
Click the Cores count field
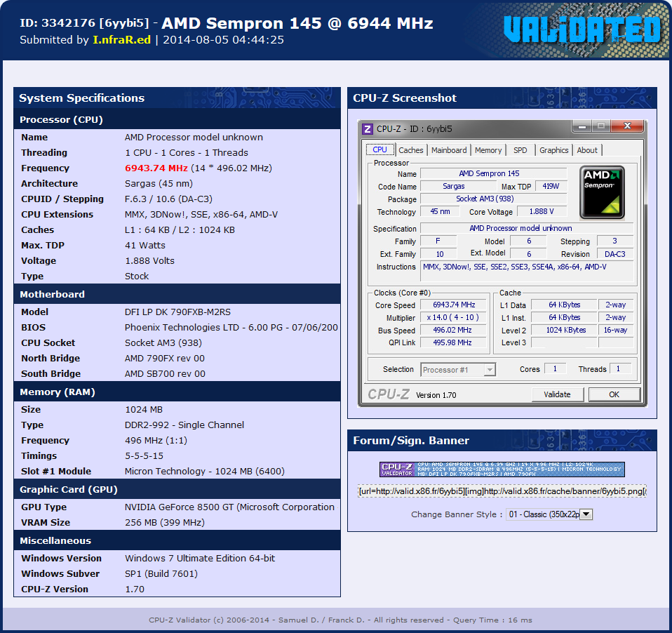(x=555, y=368)
